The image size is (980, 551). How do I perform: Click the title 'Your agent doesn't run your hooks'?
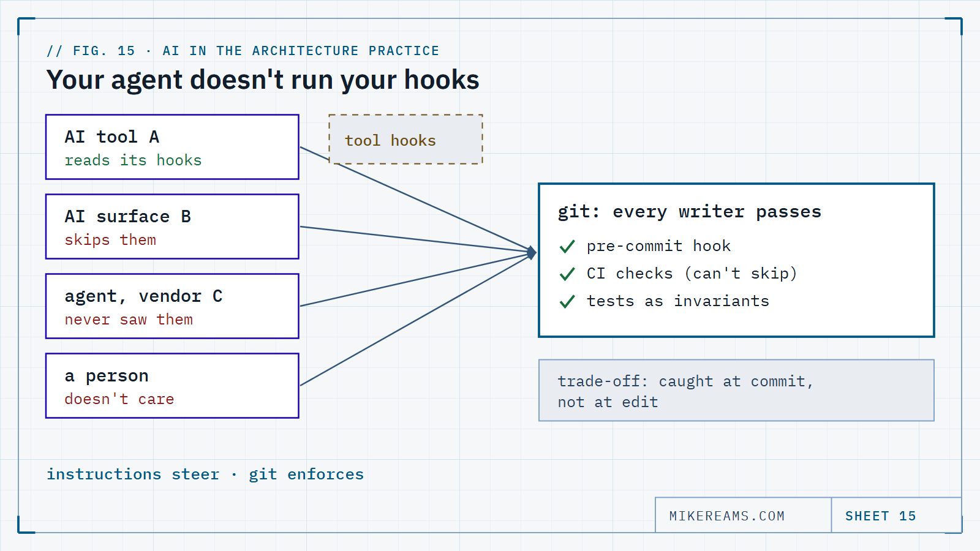click(x=263, y=80)
